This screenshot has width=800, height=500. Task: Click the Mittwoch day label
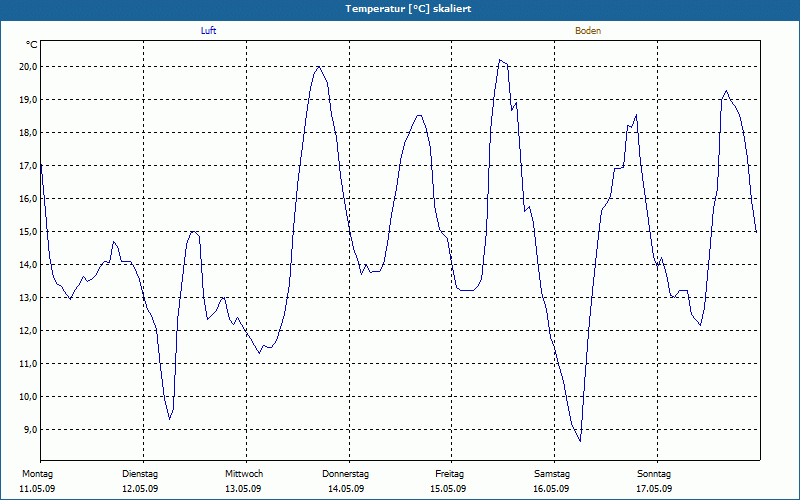pyautogui.click(x=244, y=474)
